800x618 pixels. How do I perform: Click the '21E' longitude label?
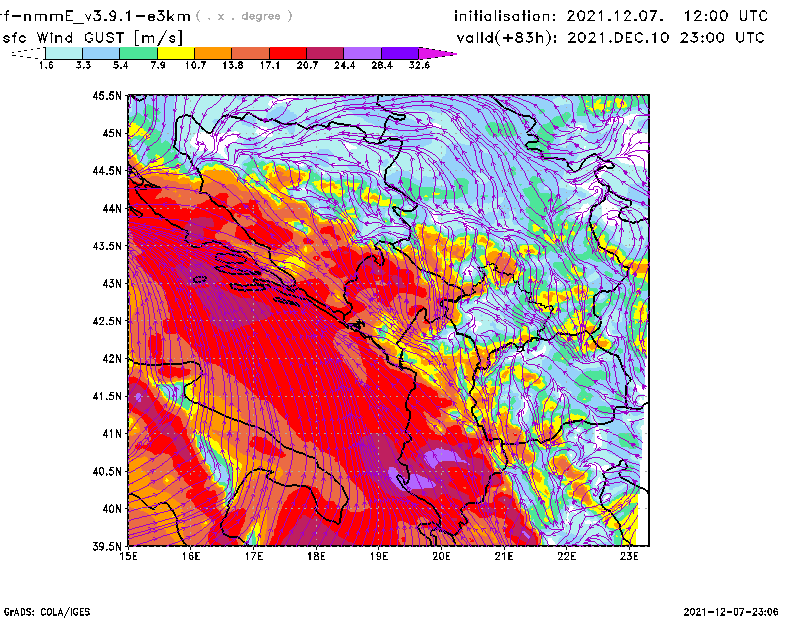(x=504, y=556)
